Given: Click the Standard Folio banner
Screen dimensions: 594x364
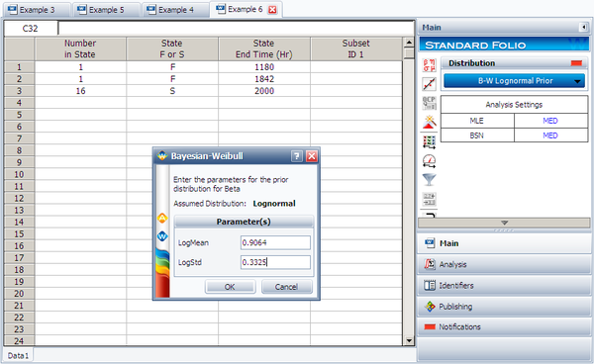Looking at the screenshot, I should [x=504, y=45].
